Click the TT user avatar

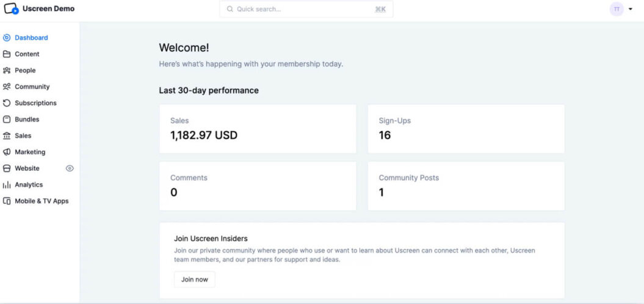point(617,9)
